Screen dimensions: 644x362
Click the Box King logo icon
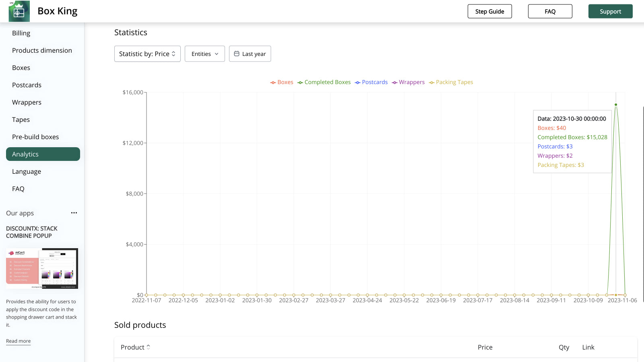19,11
